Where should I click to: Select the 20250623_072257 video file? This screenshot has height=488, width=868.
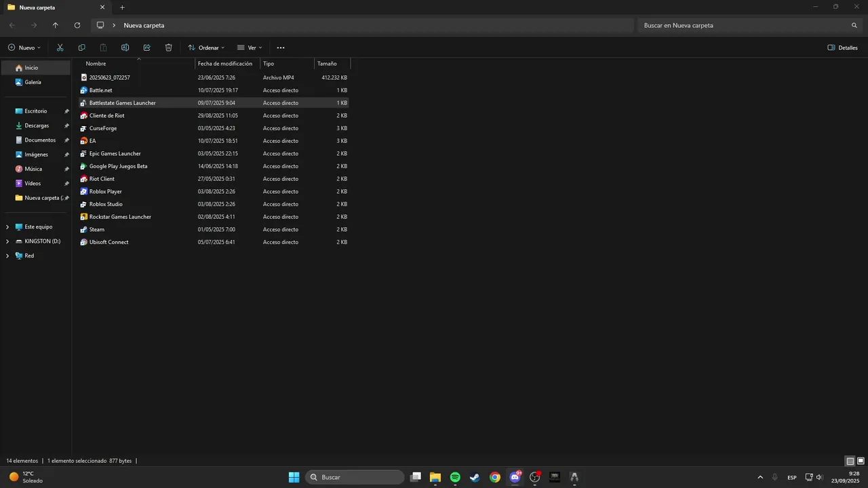coord(214,78)
